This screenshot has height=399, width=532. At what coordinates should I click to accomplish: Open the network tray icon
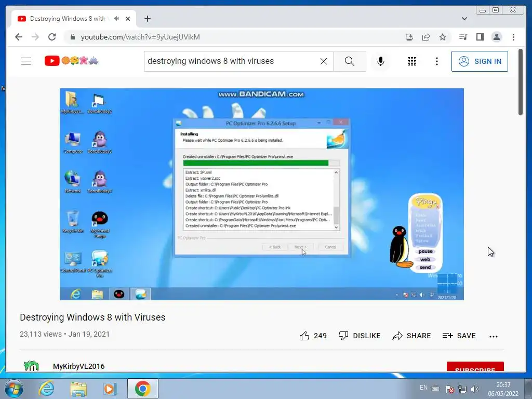[462, 389]
